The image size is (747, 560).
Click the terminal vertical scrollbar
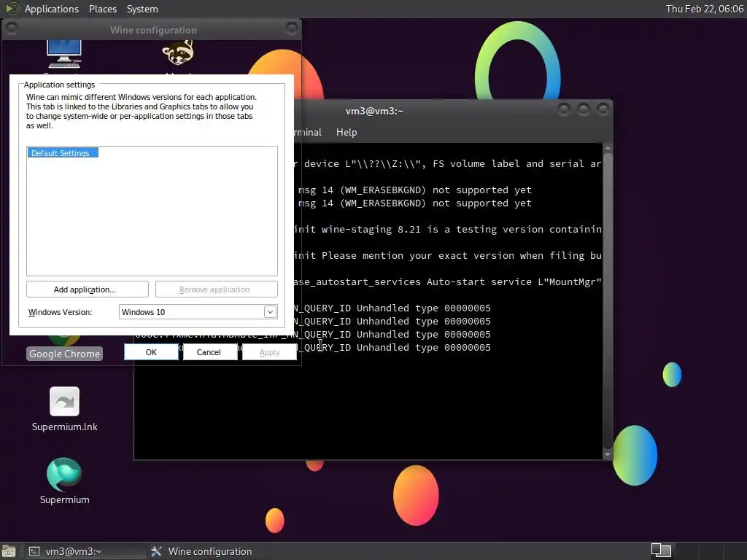point(608,300)
